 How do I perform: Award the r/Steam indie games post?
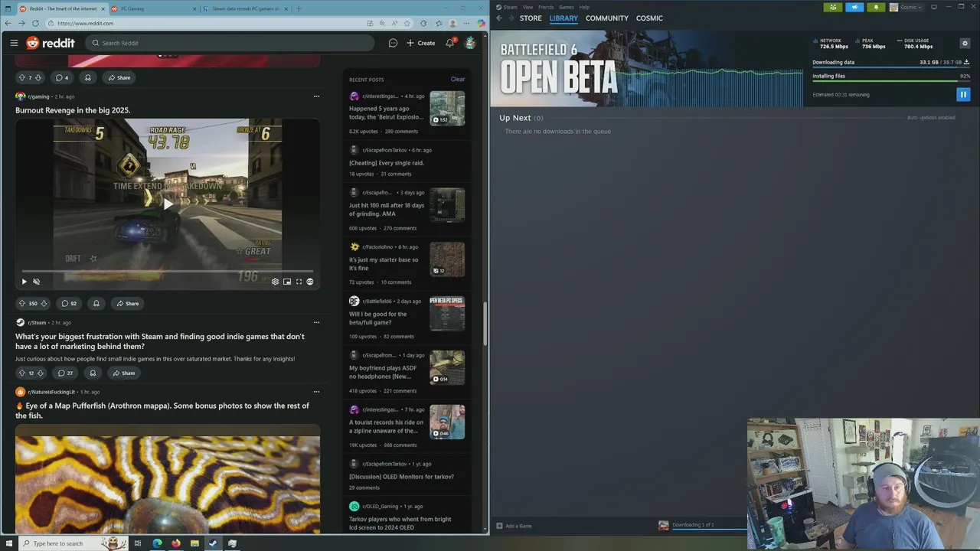point(93,373)
